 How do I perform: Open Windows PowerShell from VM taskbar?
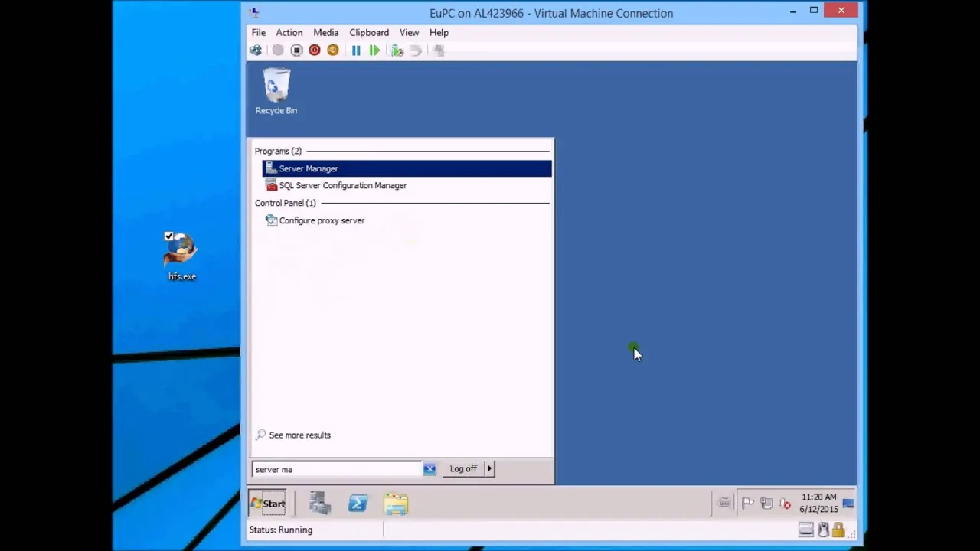click(x=358, y=503)
